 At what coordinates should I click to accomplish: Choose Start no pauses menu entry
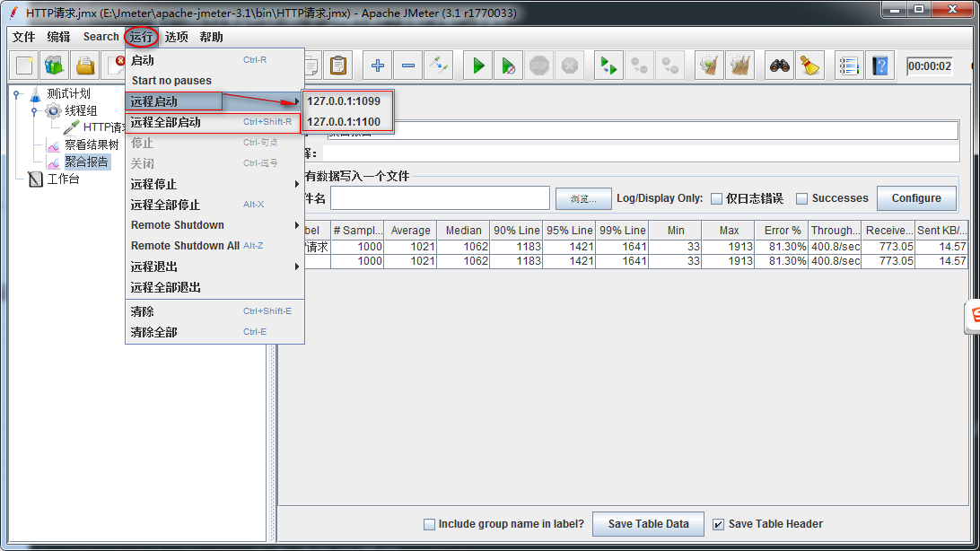pyautogui.click(x=214, y=81)
